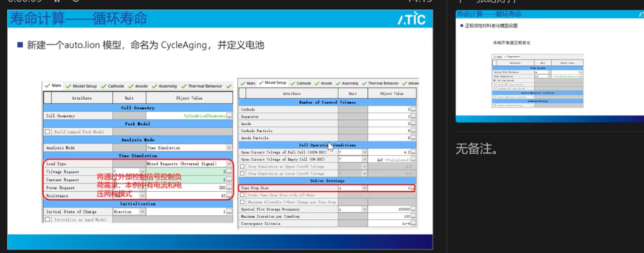Open Full Cell open circuit voltage ellipsis button
Image resolution: width=644 pixels, height=253 pixels.
point(413,153)
